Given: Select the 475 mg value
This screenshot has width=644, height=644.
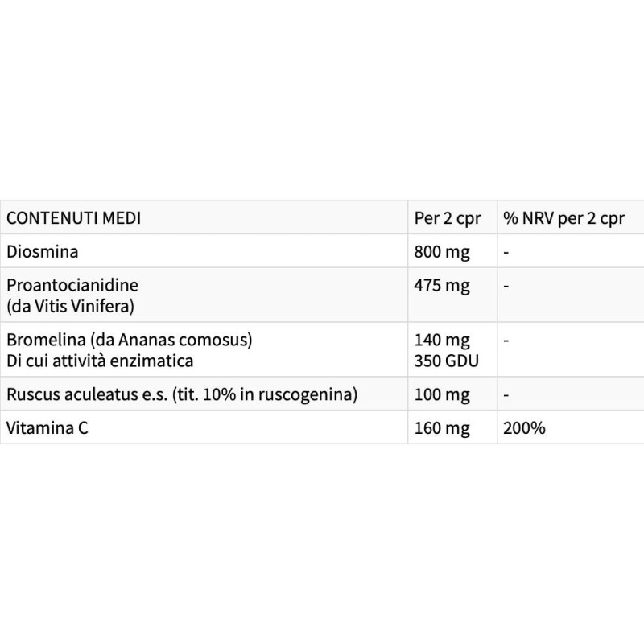Looking at the screenshot, I should [x=441, y=286].
